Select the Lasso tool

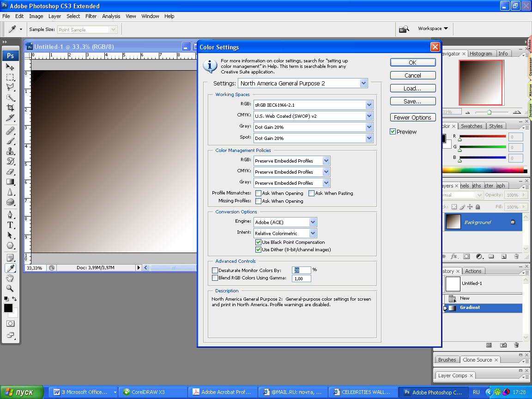click(x=10, y=87)
